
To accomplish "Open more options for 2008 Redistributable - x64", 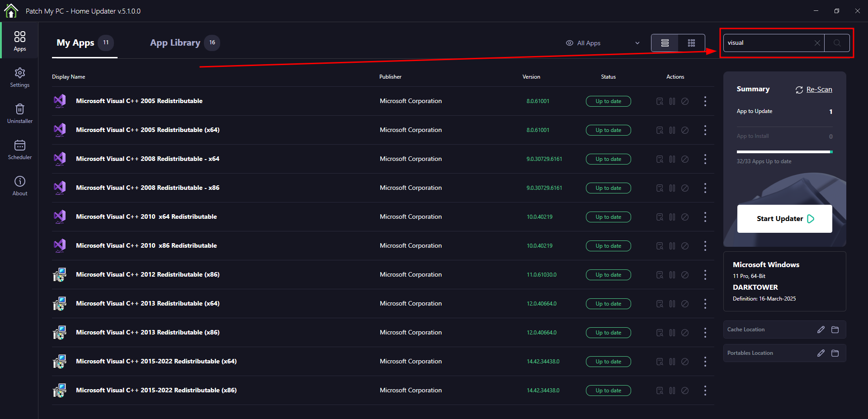I will (705, 159).
